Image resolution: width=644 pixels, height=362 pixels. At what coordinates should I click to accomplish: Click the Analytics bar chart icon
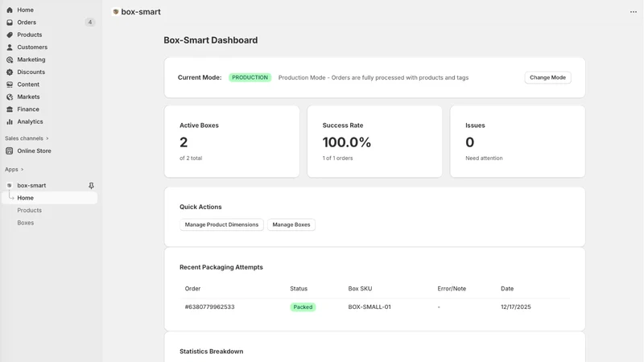pos(10,121)
